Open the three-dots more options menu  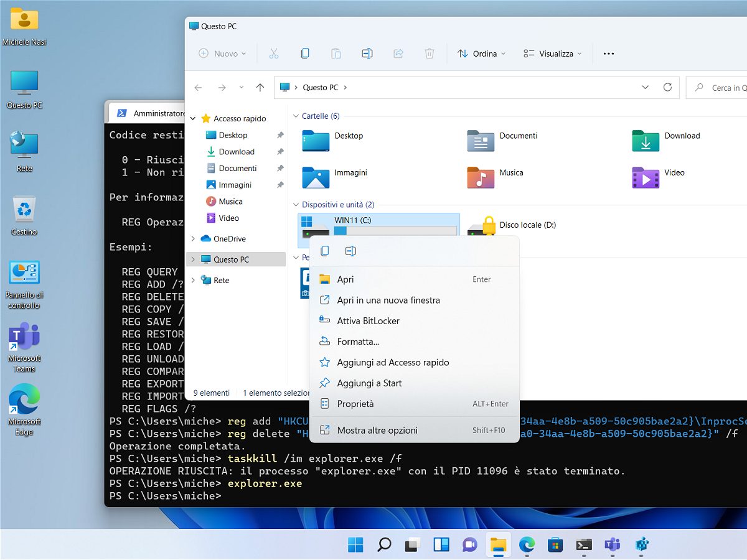(x=609, y=54)
